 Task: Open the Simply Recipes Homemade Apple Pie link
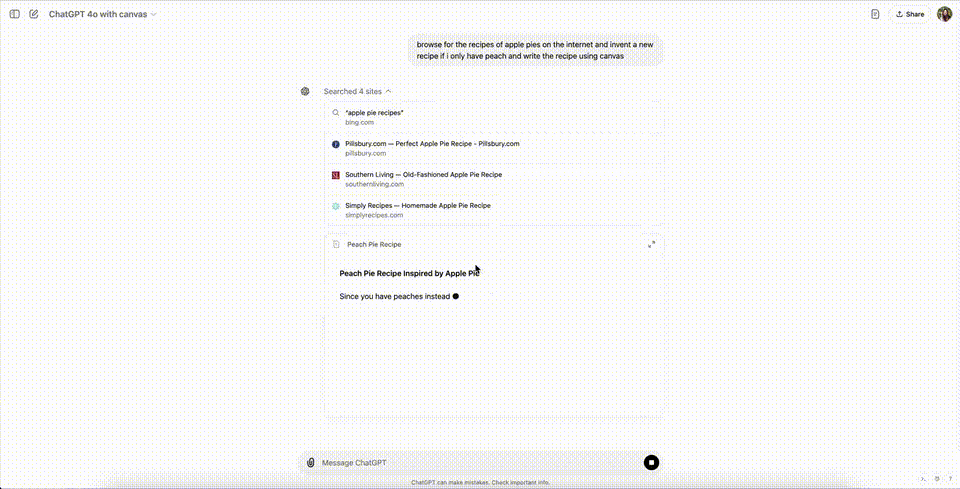495,210
